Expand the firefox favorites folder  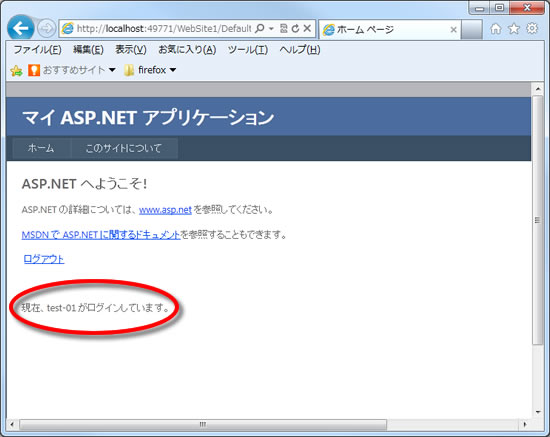coord(150,70)
